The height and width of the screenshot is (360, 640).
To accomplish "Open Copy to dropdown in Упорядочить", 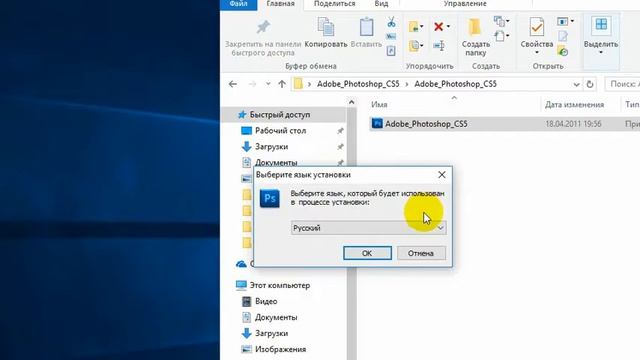I will coord(416,45).
